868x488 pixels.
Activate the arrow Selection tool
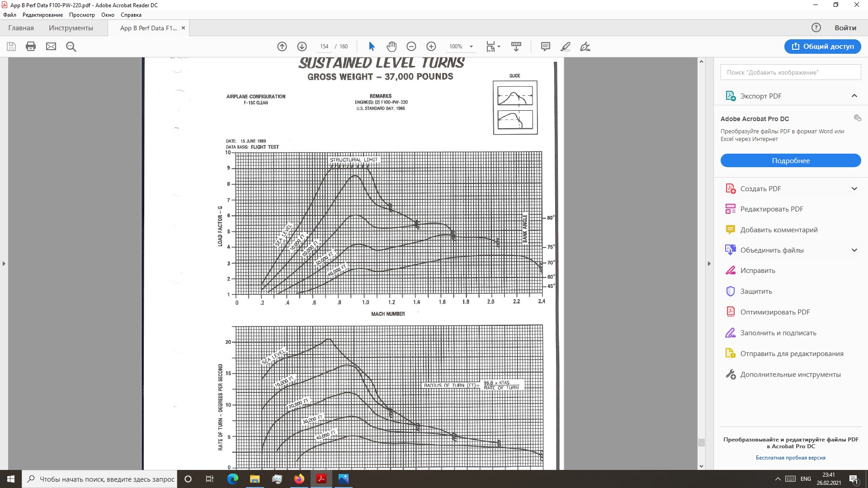[x=372, y=47]
